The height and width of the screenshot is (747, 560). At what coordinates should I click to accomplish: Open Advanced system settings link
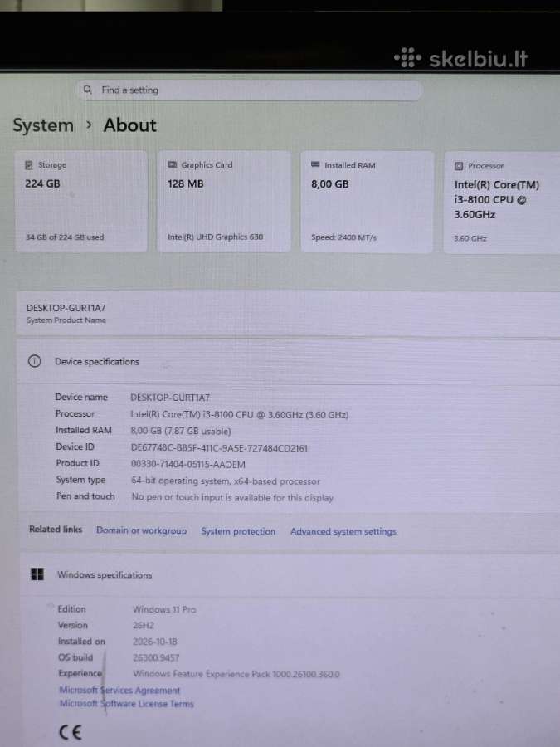click(343, 531)
